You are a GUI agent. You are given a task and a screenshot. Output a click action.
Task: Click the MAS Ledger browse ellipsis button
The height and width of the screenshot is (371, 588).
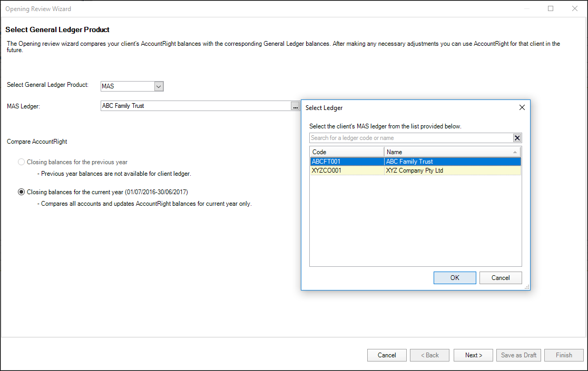[x=295, y=106]
